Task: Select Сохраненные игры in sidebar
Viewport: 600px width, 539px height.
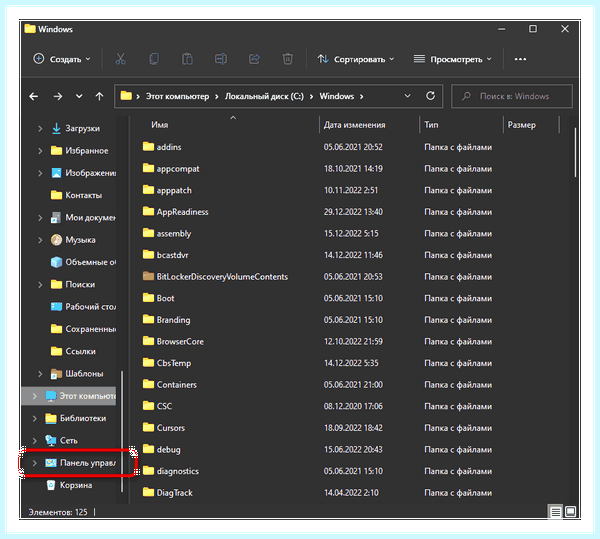Action: coord(83,329)
